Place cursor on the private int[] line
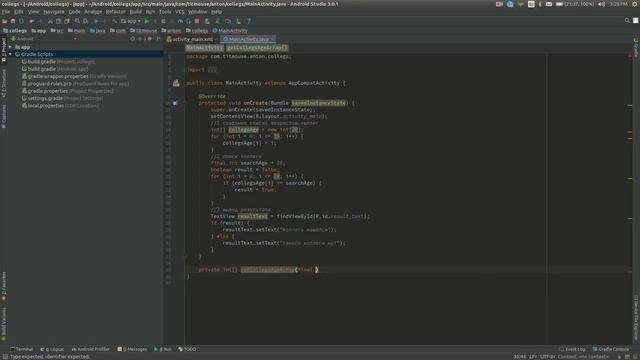640x360 pixels. coord(408,270)
